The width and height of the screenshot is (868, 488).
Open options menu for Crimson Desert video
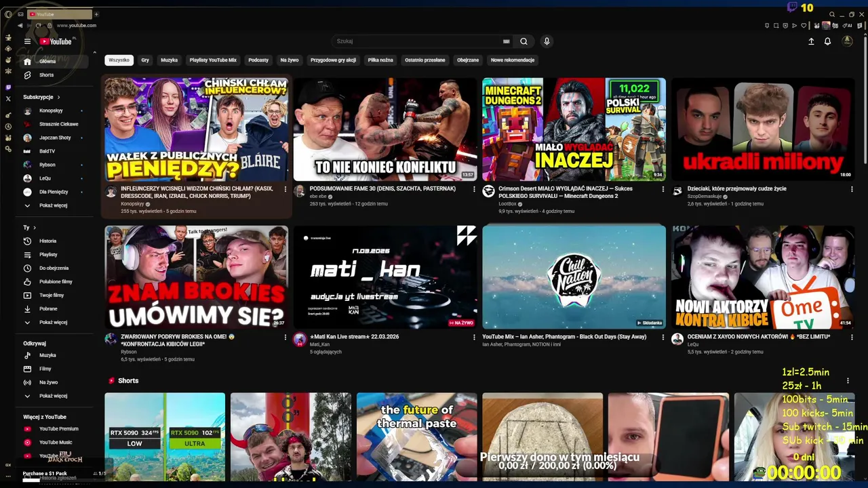pyautogui.click(x=663, y=189)
